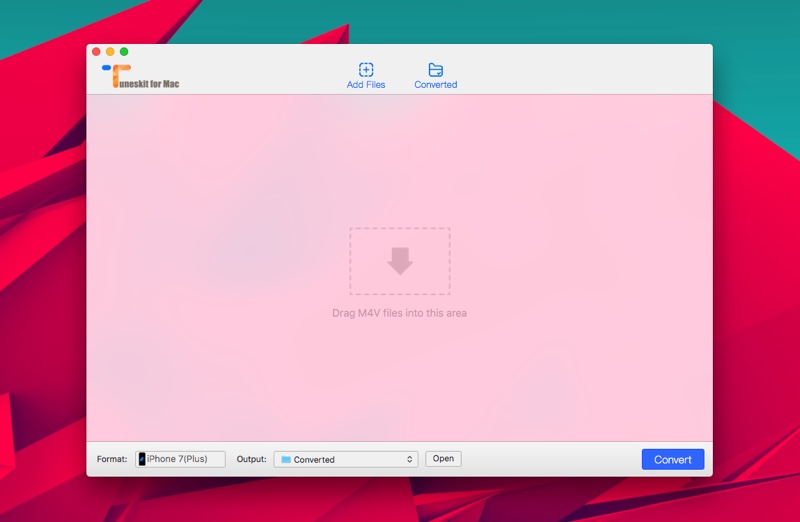
Task: Click the Open button
Action: pyautogui.click(x=443, y=459)
